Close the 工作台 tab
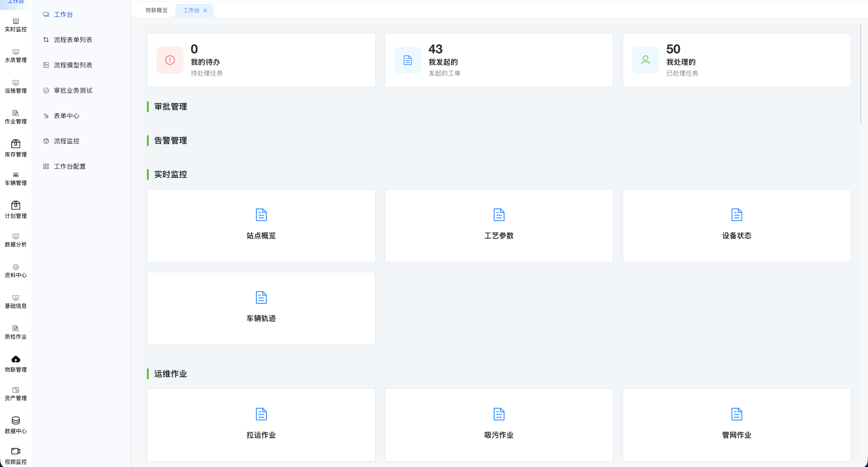Viewport: 868px width, 467px height. pyautogui.click(x=205, y=10)
